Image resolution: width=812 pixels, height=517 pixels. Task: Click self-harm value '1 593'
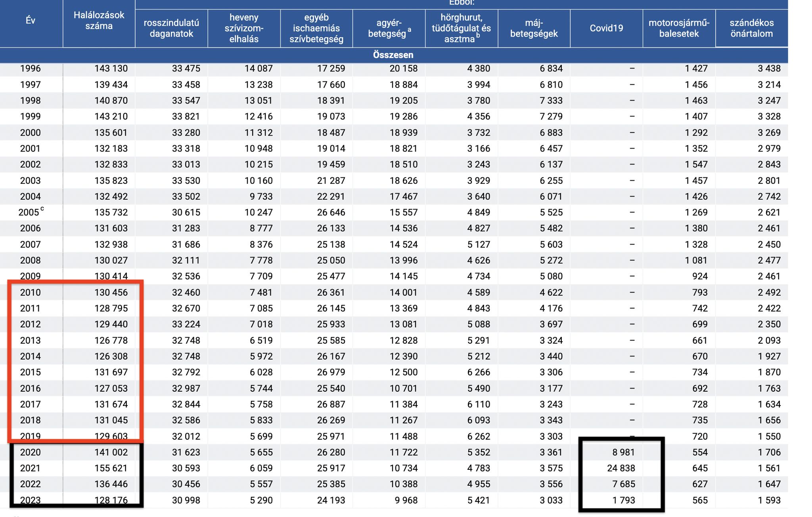point(769,500)
